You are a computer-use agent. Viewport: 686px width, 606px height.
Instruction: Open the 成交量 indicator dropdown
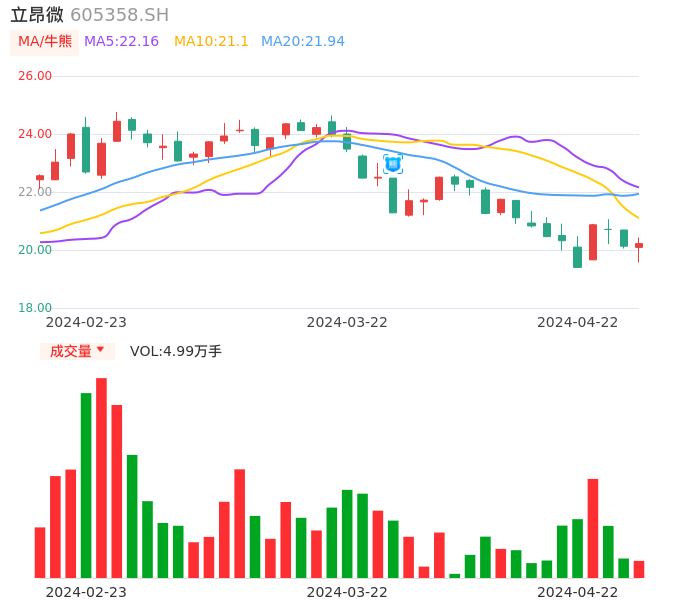click(77, 351)
